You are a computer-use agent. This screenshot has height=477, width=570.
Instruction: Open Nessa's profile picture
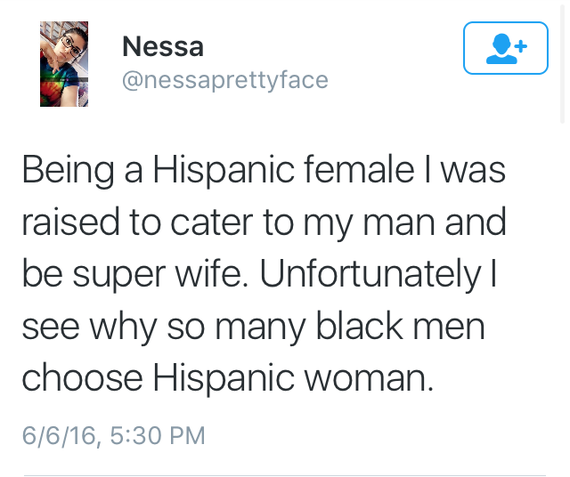(64, 64)
